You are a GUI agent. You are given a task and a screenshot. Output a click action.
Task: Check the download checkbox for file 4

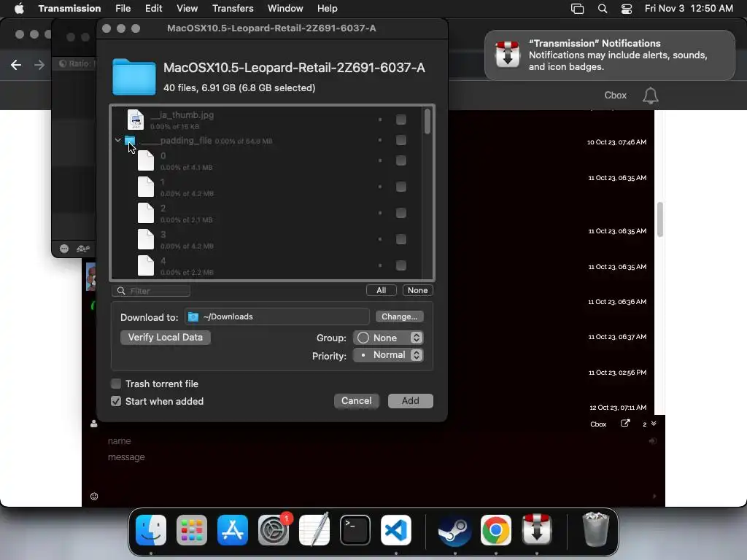(401, 265)
